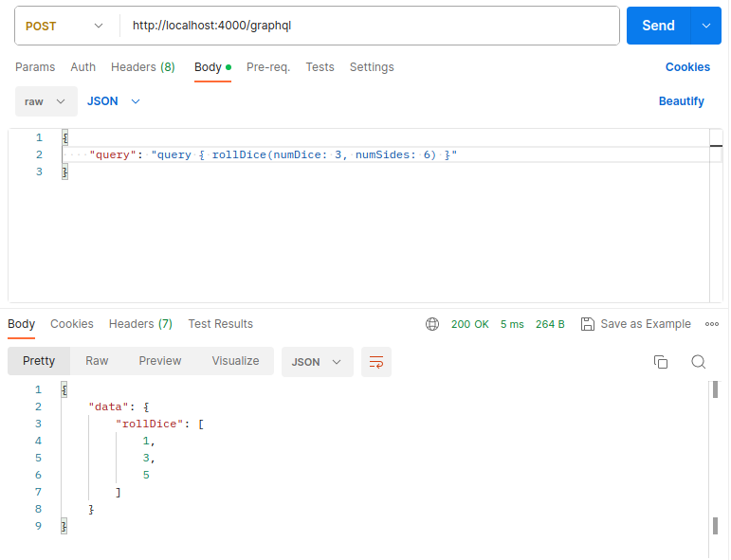Click the network globe icon
This screenshot has height=560, width=731.
click(432, 324)
